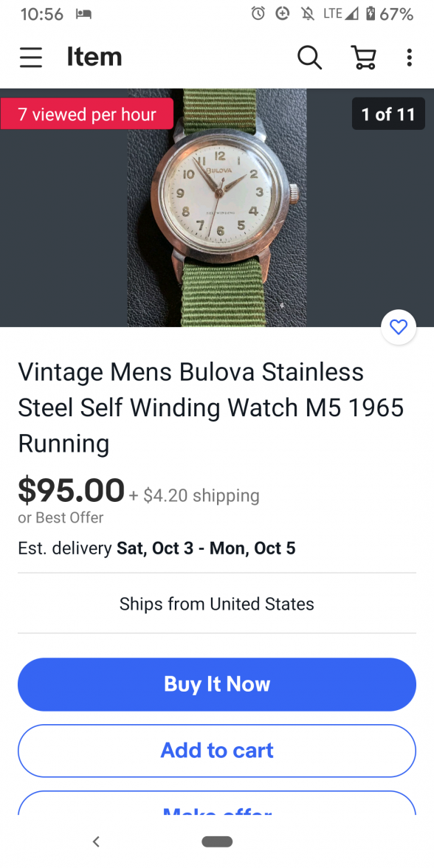Tap the Ships from United States row

click(217, 604)
